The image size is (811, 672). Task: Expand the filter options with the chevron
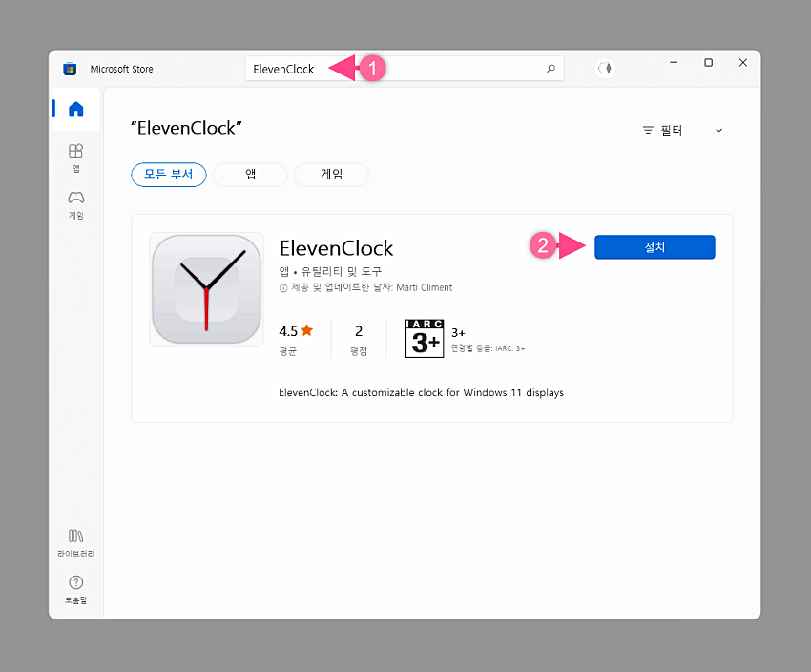click(x=718, y=130)
